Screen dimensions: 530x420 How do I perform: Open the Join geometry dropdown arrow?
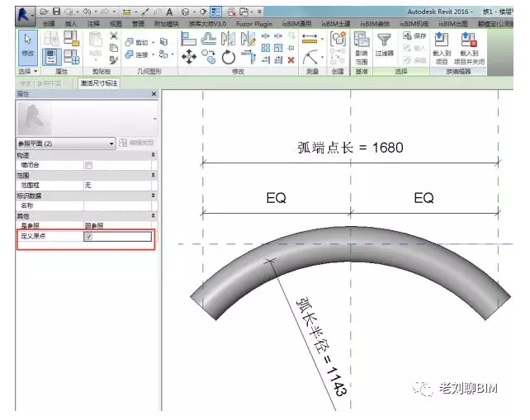(153, 54)
